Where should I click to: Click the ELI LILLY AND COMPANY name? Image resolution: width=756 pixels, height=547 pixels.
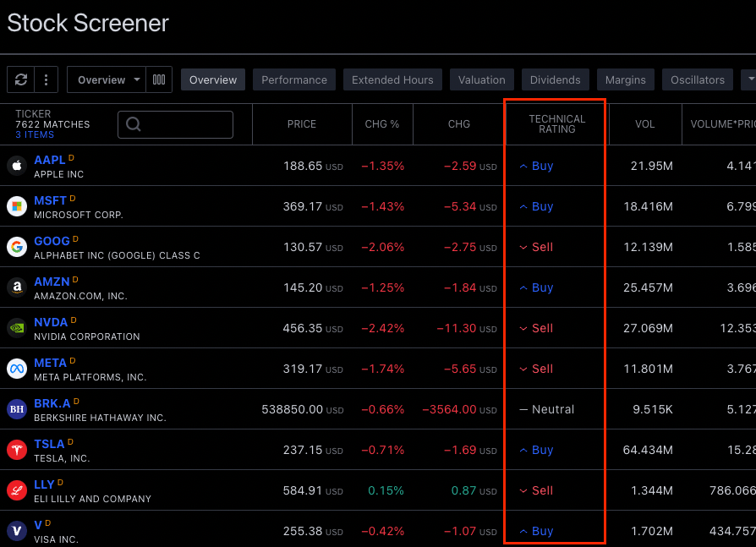[x=92, y=499]
